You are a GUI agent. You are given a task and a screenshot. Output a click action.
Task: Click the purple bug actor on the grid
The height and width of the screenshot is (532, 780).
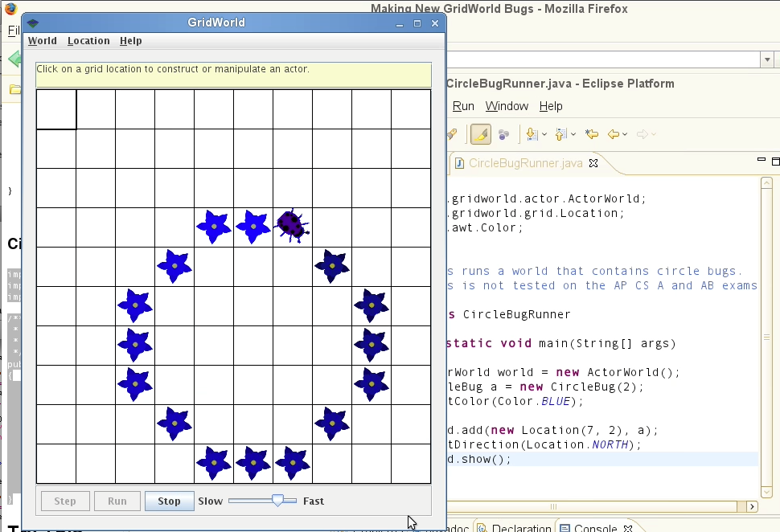[292, 227]
